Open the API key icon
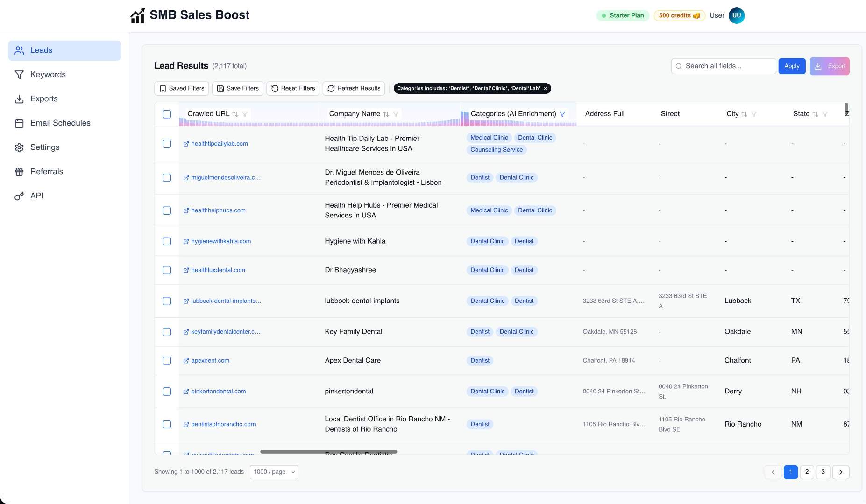866x504 pixels. (x=19, y=196)
